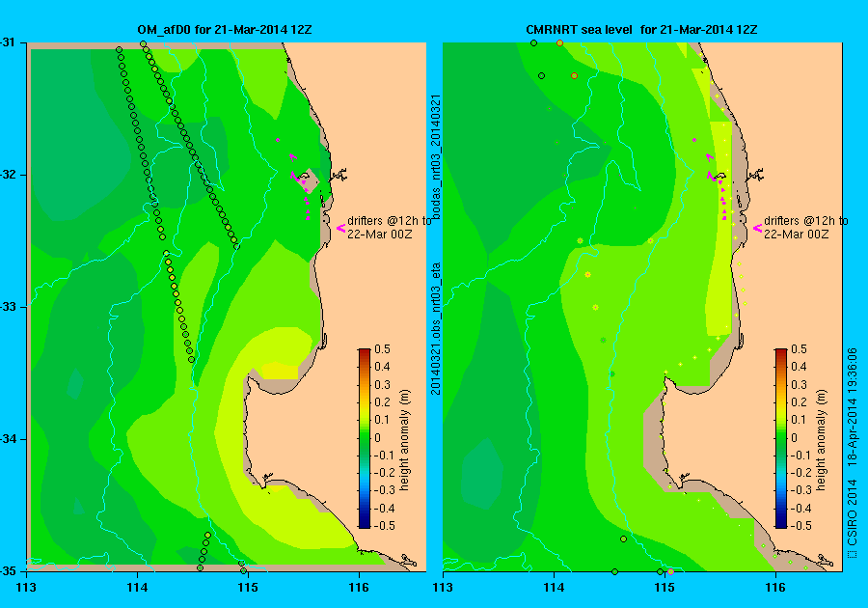Click the 113 longitude label under right map

point(444,588)
